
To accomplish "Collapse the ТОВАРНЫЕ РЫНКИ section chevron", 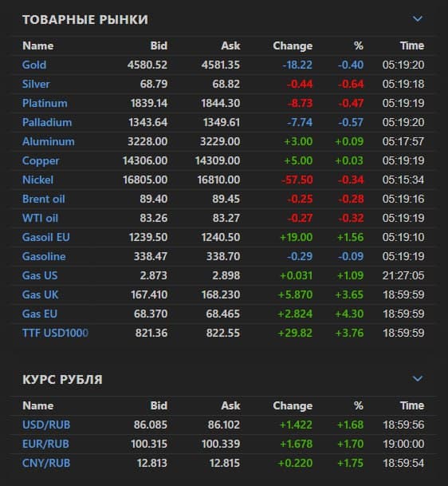I will pyautogui.click(x=418, y=19).
